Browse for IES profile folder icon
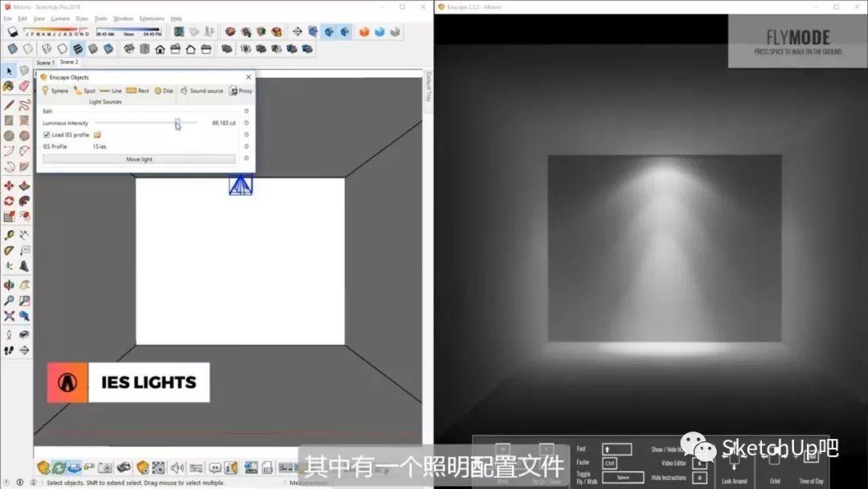 coord(97,134)
